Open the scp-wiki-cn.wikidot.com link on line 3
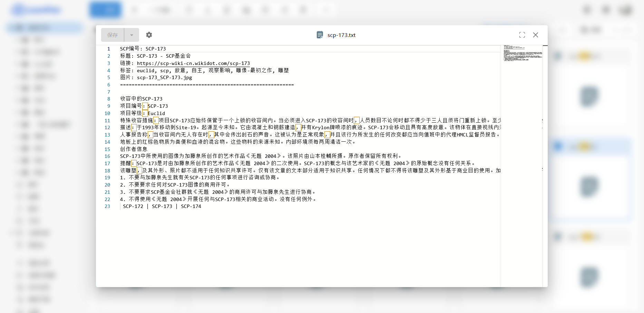 pyautogui.click(x=193, y=63)
